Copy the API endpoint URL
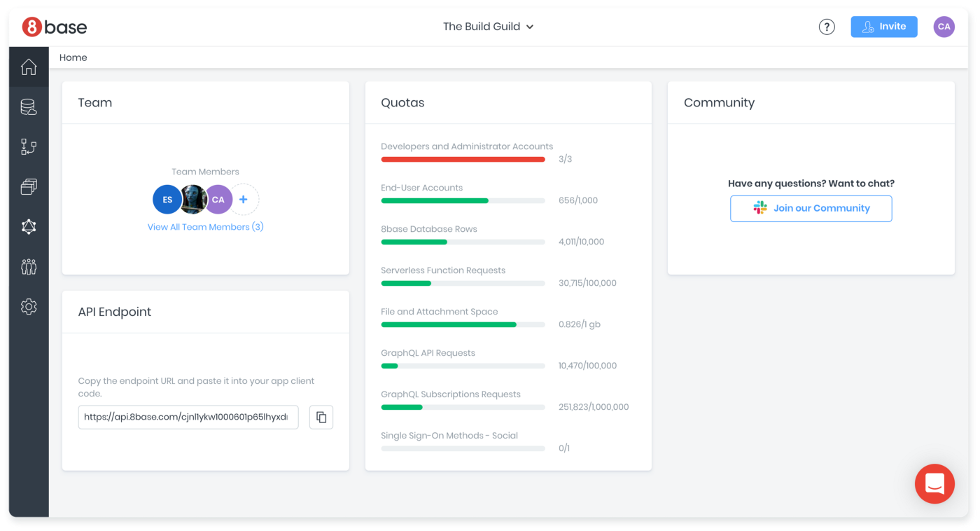Screen dimensions: 980x531 point(321,417)
